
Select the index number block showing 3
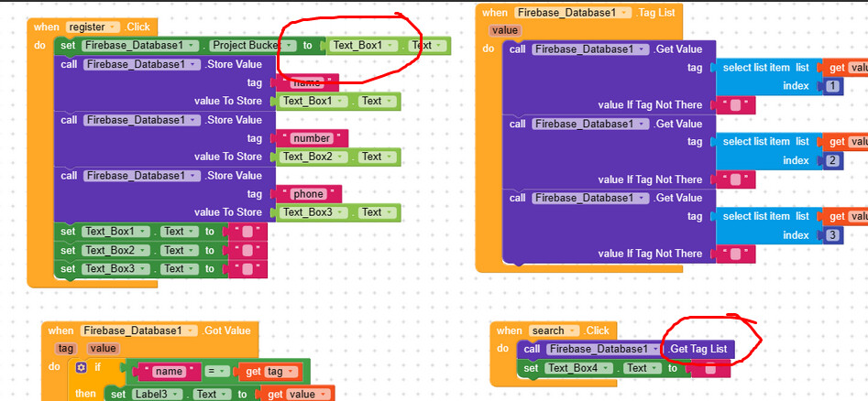pyautogui.click(x=834, y=235)
